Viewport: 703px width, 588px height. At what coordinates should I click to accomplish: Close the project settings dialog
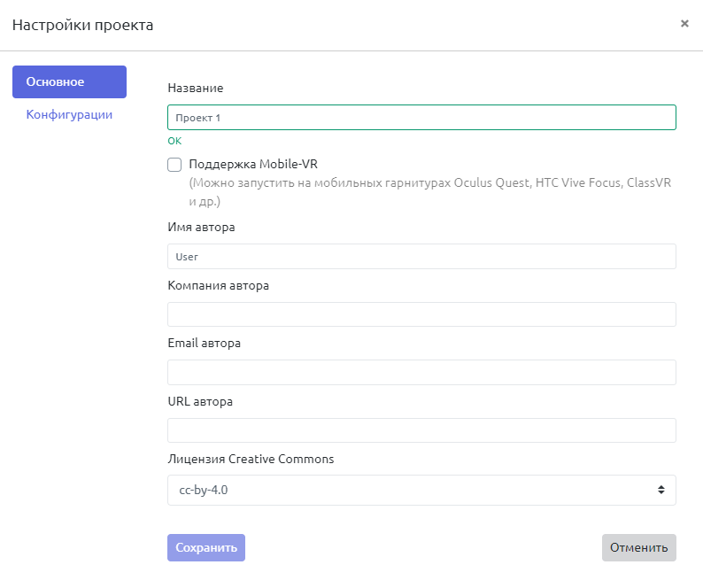[684, 24]
